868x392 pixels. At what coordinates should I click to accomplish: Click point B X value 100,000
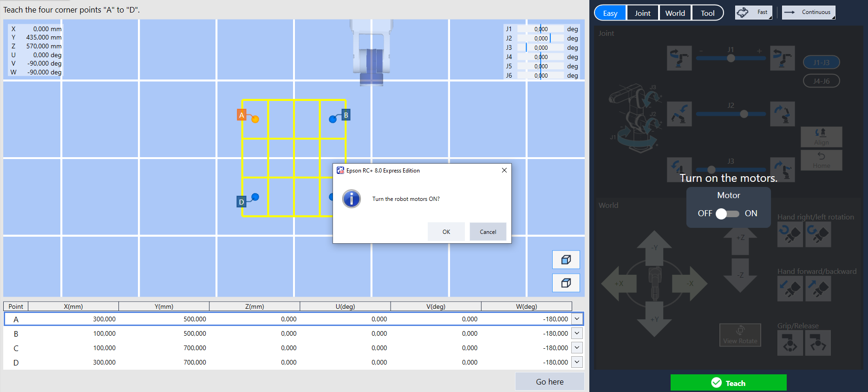pyautogui.click(x=104, y=333)
